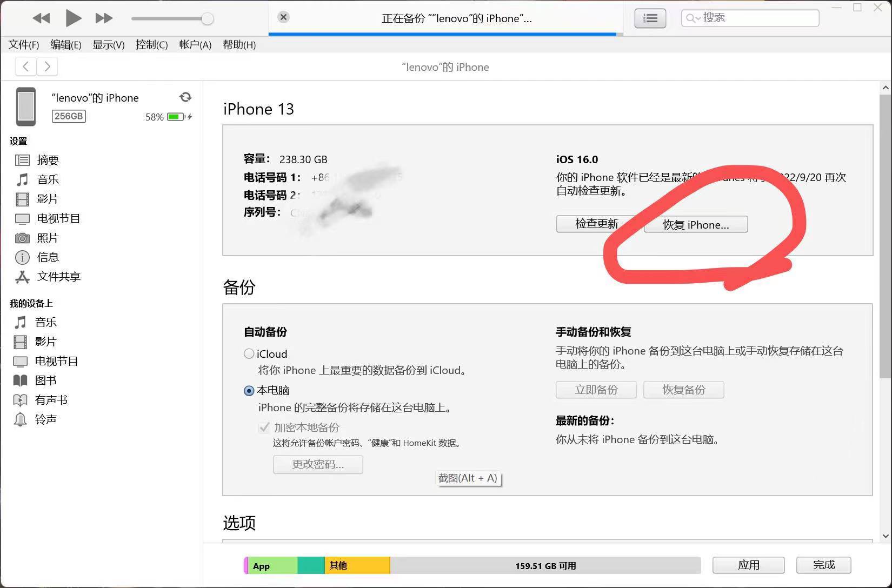Click the teal segment of storage bar
892x588 pixels.
tap(311, 566)
